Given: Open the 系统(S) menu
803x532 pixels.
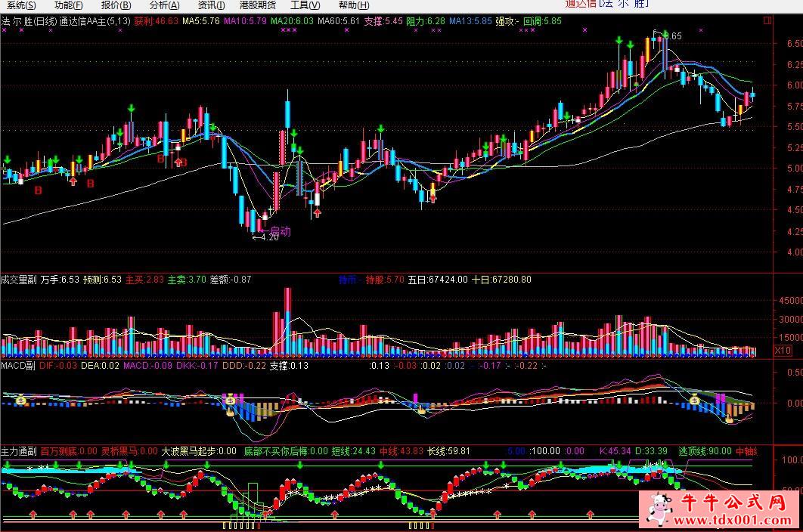Looking at the screenshot, I should point(21,5).
